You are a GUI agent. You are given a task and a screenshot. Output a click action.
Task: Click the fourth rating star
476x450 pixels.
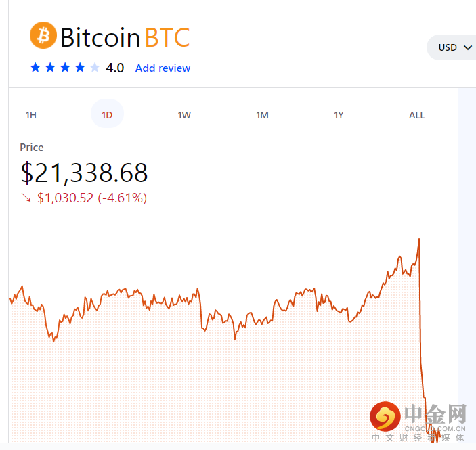[80, 68]
